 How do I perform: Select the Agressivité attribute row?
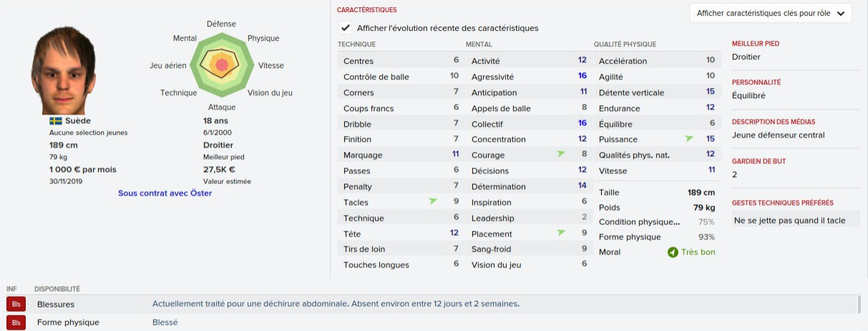click(528, 77)
